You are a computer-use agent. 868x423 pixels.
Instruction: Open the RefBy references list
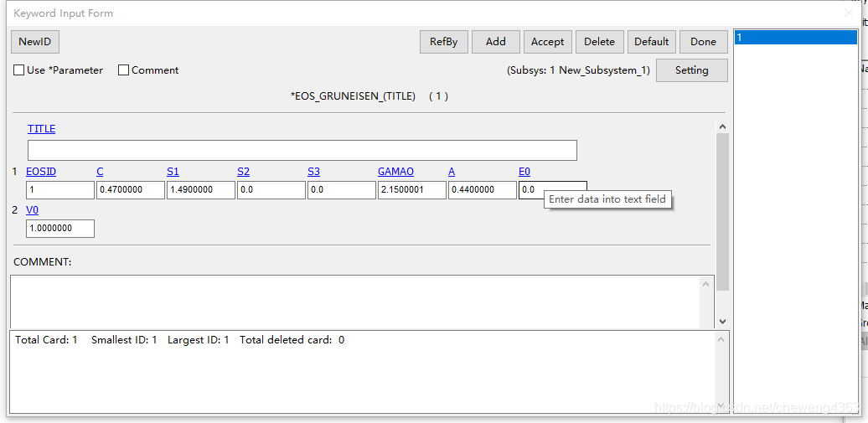(443, 42)
